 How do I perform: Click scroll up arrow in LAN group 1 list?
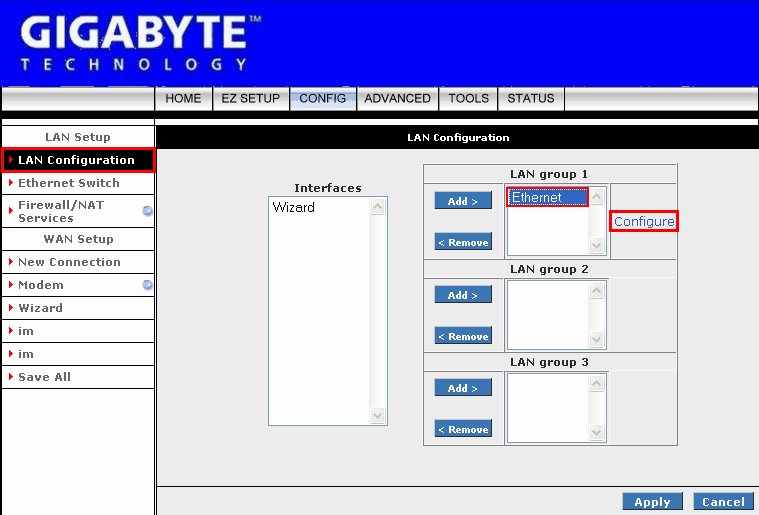coord(597,197)
